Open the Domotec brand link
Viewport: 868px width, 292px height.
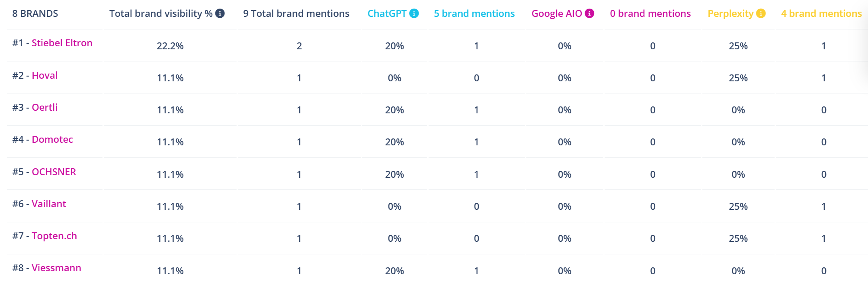[x=52, y=139]
